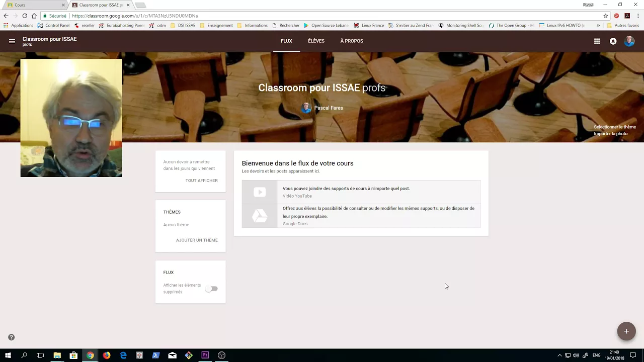Open the DSI ISSAE bookmarks folder
The image size is (644, 362).
(183, 25)
